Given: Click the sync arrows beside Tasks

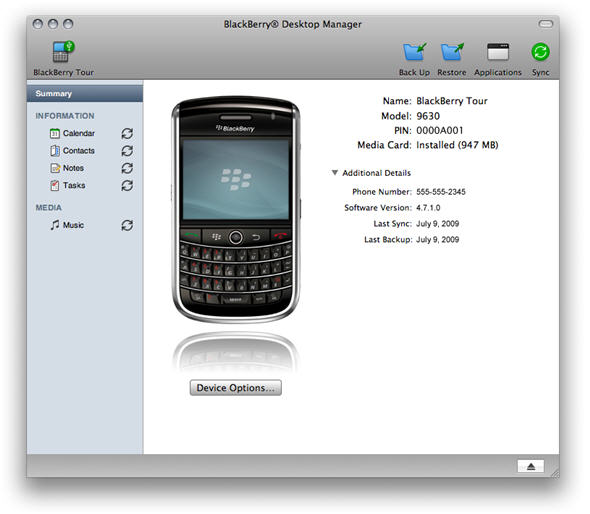Looking at the screenshot, I should [x=127, y=186].
